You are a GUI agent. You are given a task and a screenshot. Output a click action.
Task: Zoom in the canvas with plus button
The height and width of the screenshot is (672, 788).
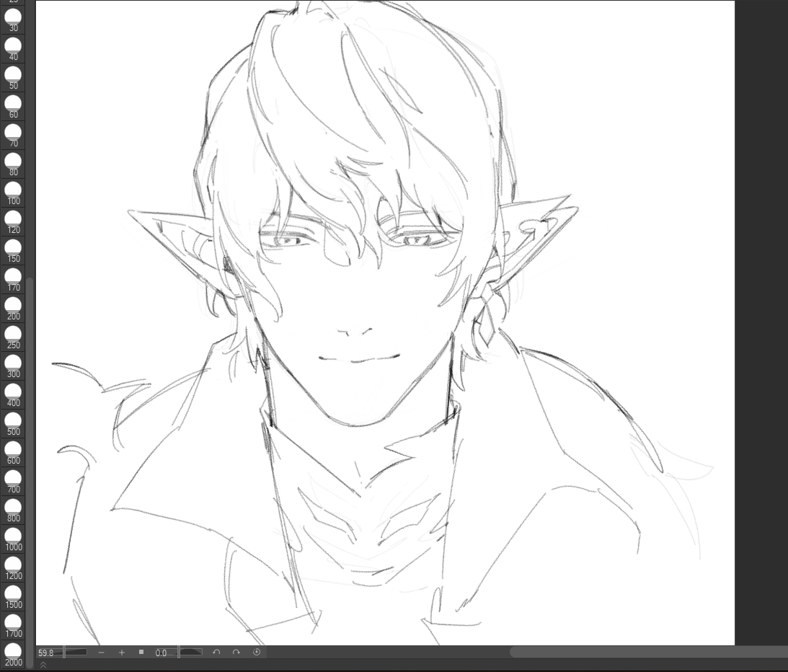[x=122, y=653]
